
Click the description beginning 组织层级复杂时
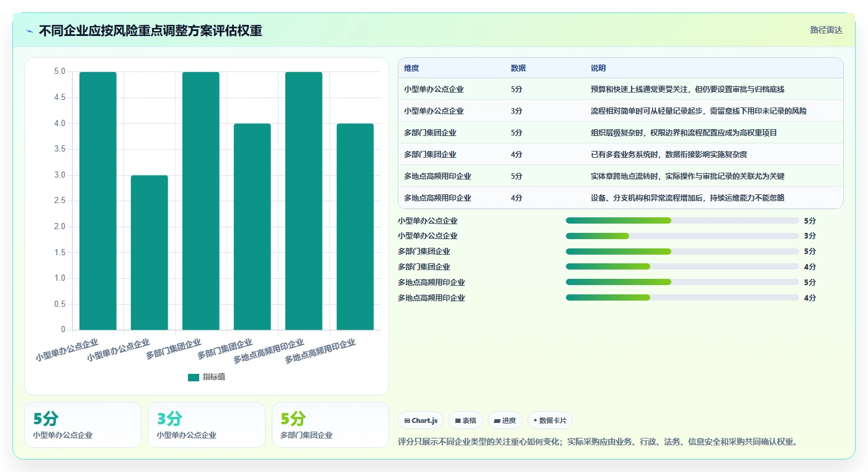click(684, 133)
